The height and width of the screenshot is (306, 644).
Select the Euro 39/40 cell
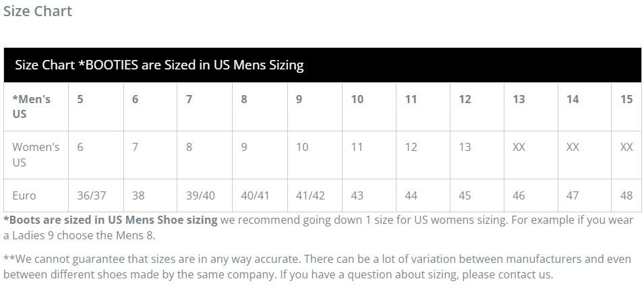coord(201,195)
